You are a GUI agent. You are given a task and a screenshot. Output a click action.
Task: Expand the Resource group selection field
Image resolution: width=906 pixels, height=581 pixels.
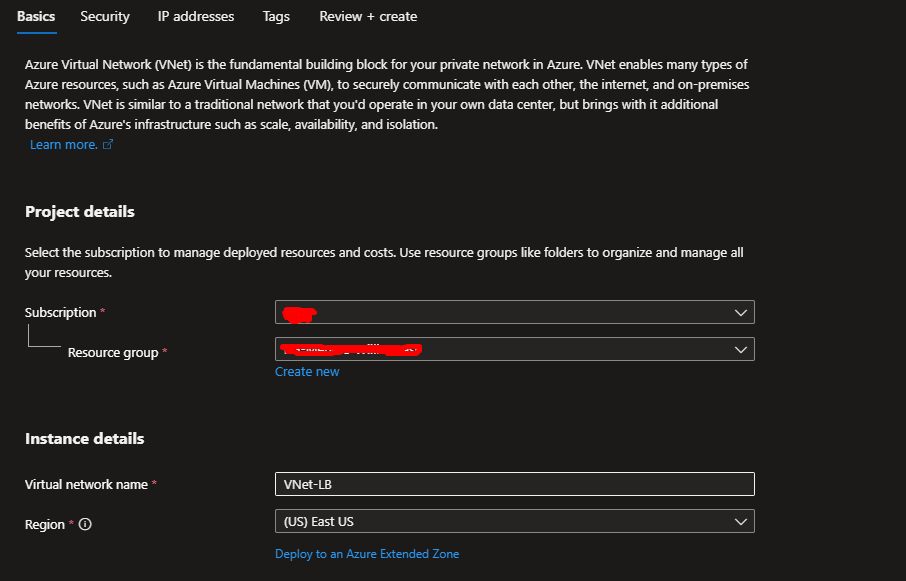pos(514,350)
